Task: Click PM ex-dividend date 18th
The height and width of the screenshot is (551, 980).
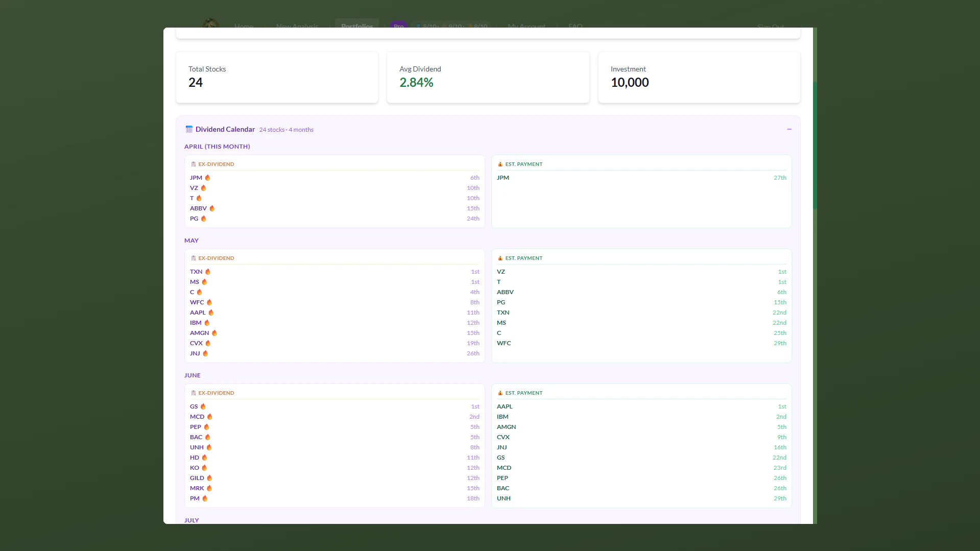Action: tap(473, 498)
